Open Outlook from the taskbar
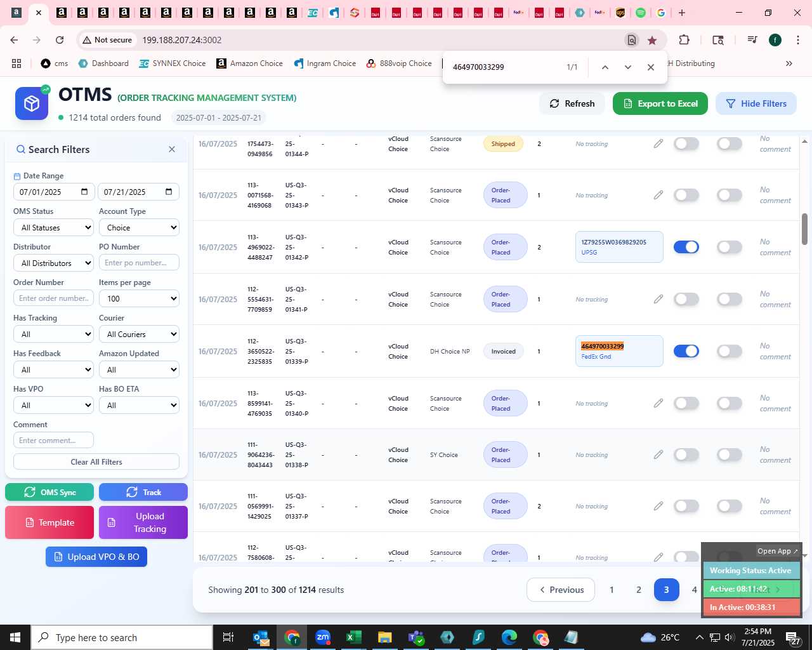The height and width of the screenshot is (650, 812). click(x=261, y=637)
